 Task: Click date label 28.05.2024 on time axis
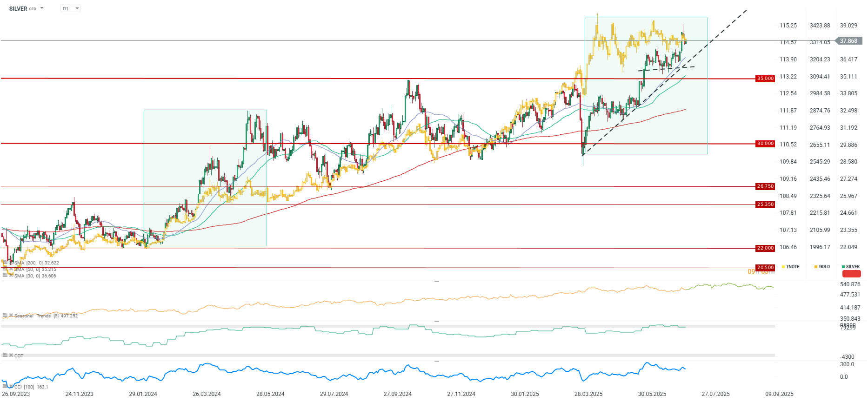(270, 394)
